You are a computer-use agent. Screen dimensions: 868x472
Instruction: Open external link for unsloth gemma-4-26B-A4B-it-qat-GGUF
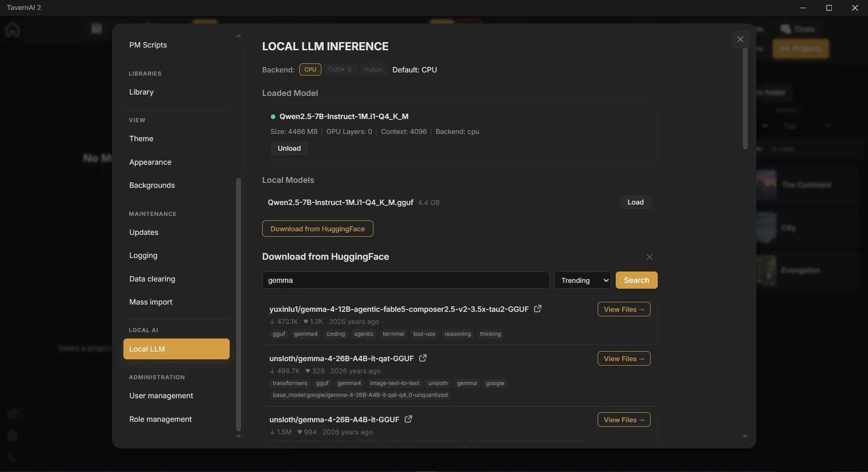pyautogui.click(x=423, y=358)
